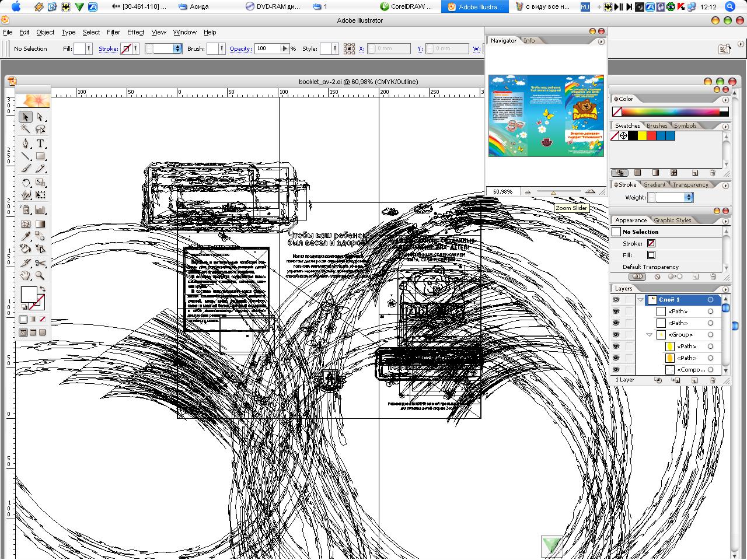Open the Stroke color dropdown arrow

pos(135,49)
